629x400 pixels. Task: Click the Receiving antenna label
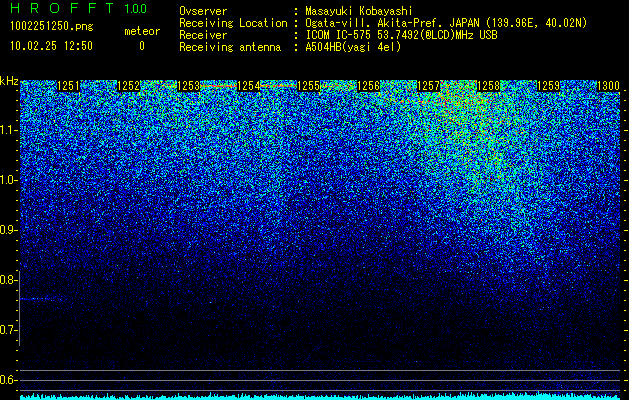(x=230, y=47)
